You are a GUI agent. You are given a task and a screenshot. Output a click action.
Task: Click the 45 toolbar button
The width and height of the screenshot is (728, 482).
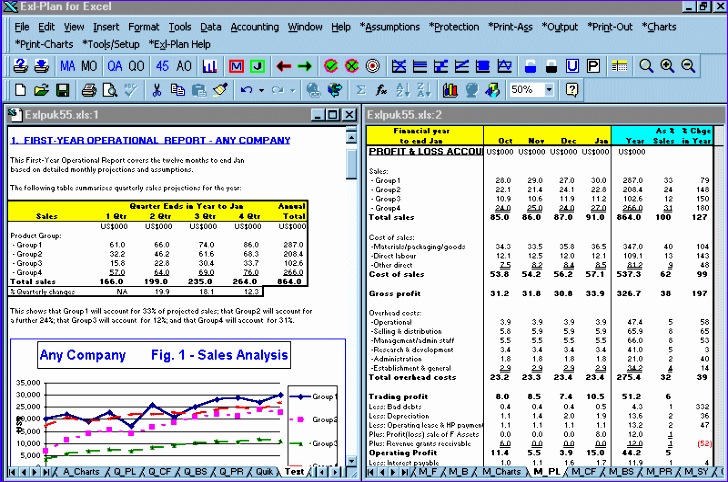pos(162,66)
